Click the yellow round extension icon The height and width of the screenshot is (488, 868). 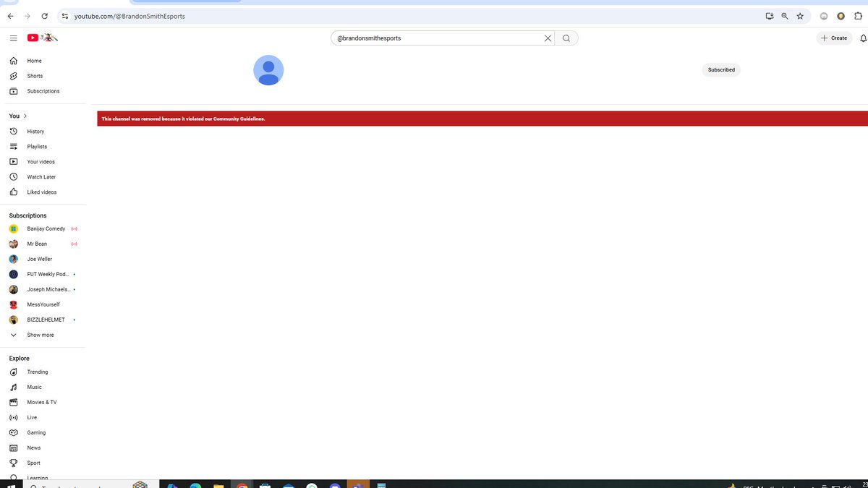841,16
